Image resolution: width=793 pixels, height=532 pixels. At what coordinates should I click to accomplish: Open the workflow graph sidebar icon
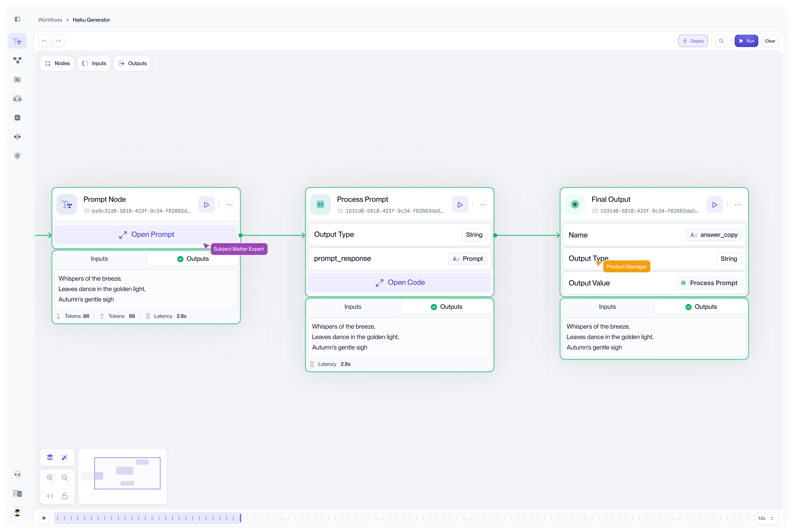(x=17, y=60)
